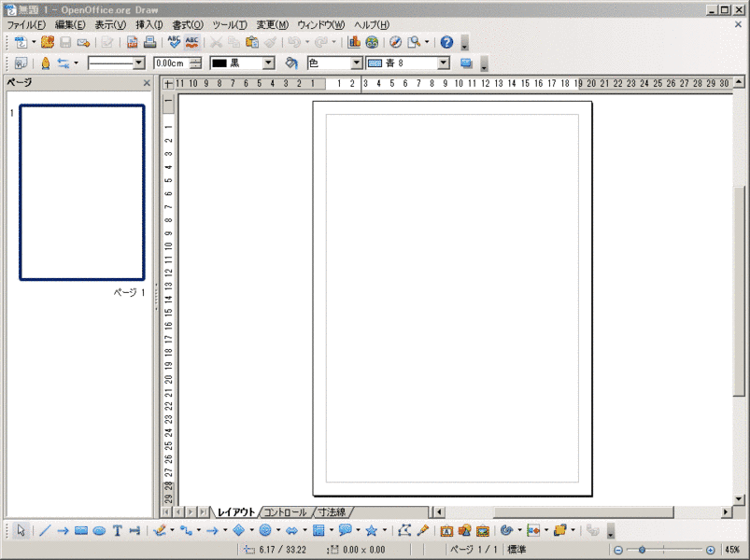Switch to the 寸法線 layer tab
Screen dimensions: 750x560
tap(332, 512)
